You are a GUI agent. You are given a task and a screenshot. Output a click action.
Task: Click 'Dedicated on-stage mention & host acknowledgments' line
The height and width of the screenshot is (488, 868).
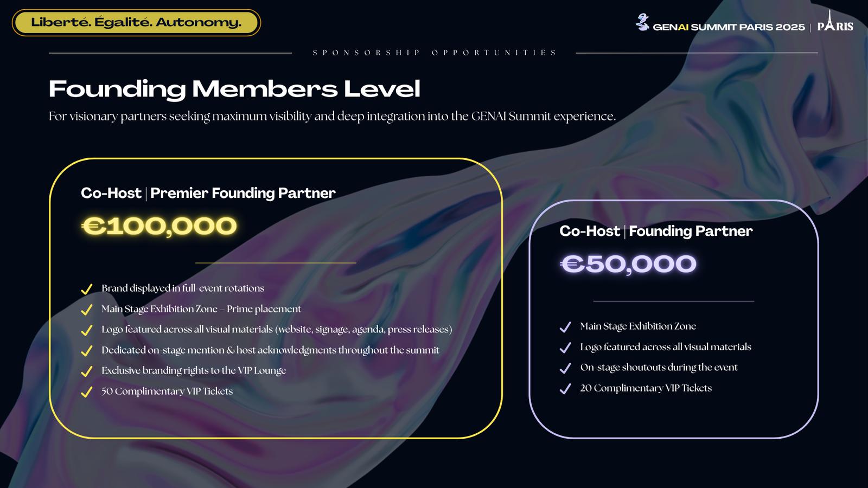pos(270,350)
